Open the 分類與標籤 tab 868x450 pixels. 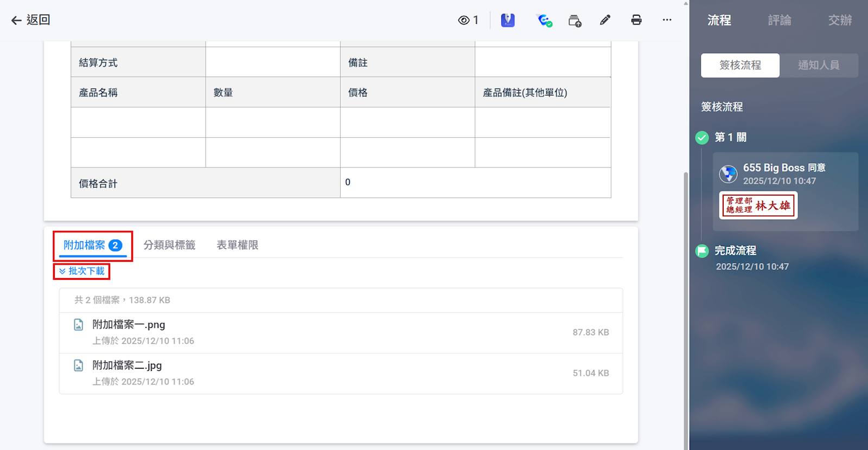click(169, 246)
